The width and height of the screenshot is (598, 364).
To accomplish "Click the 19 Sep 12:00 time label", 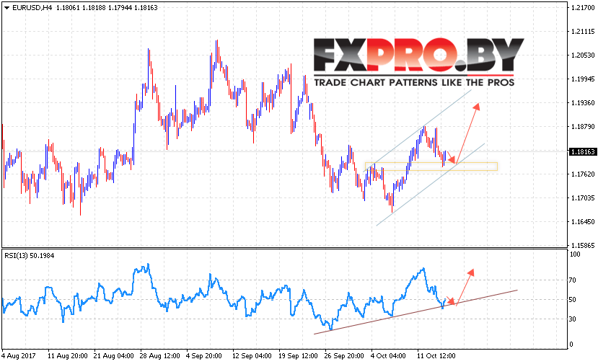I will tap(298, 356).
